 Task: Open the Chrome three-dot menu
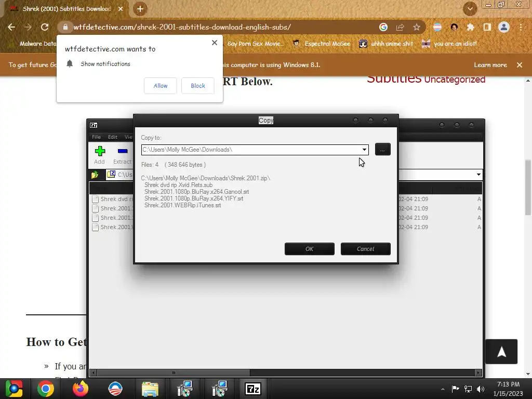[x=521, y=27]
